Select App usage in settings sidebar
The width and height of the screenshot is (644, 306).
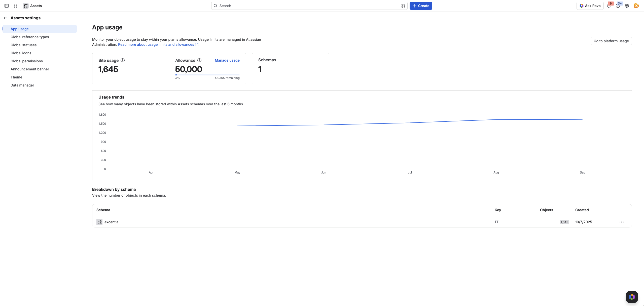(x=40, y=29)
